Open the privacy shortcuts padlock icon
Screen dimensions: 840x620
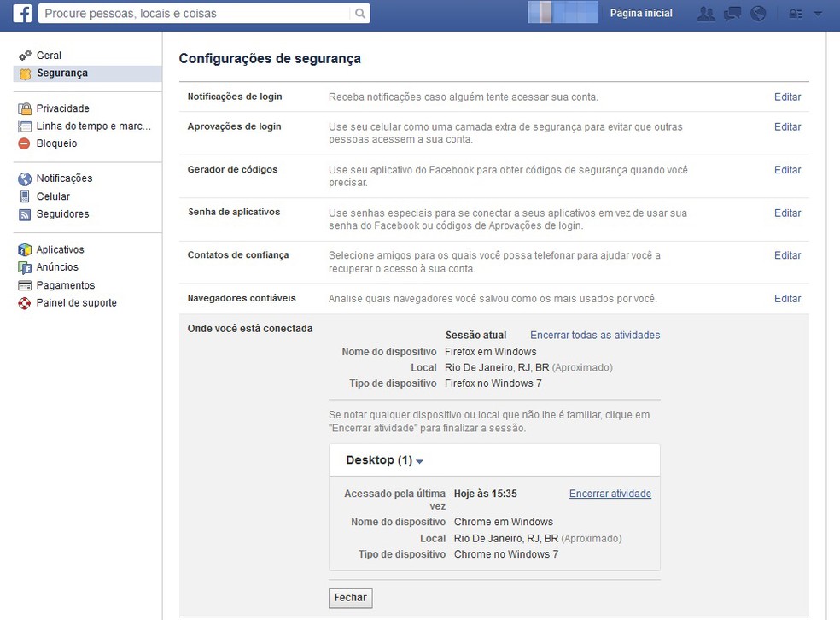(x=793, y=13)
